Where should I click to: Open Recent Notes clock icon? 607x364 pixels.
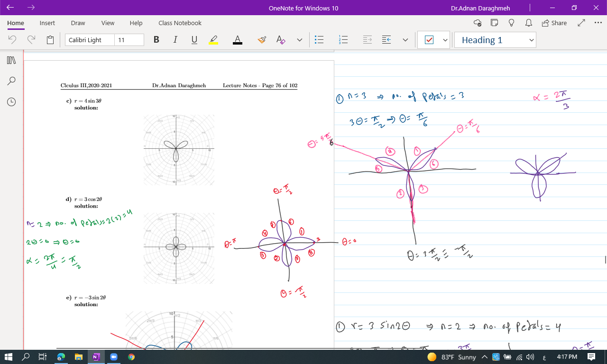[11, 101]
